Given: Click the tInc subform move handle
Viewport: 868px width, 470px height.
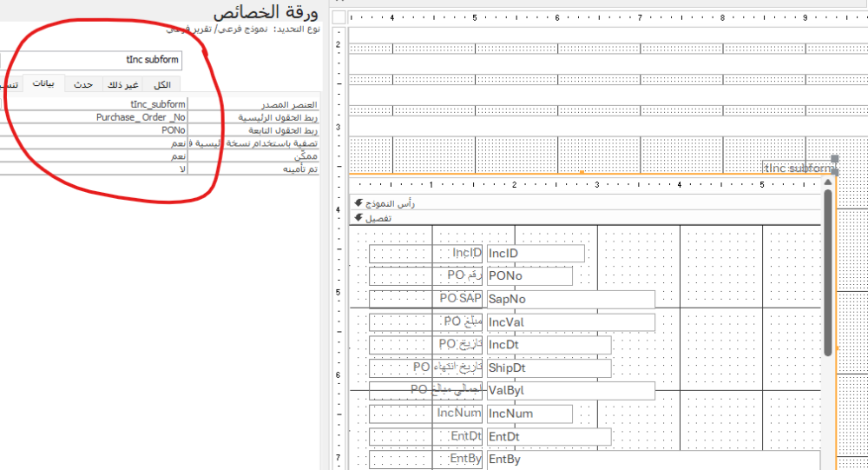Looking at the screenshot, I should 835,159.
